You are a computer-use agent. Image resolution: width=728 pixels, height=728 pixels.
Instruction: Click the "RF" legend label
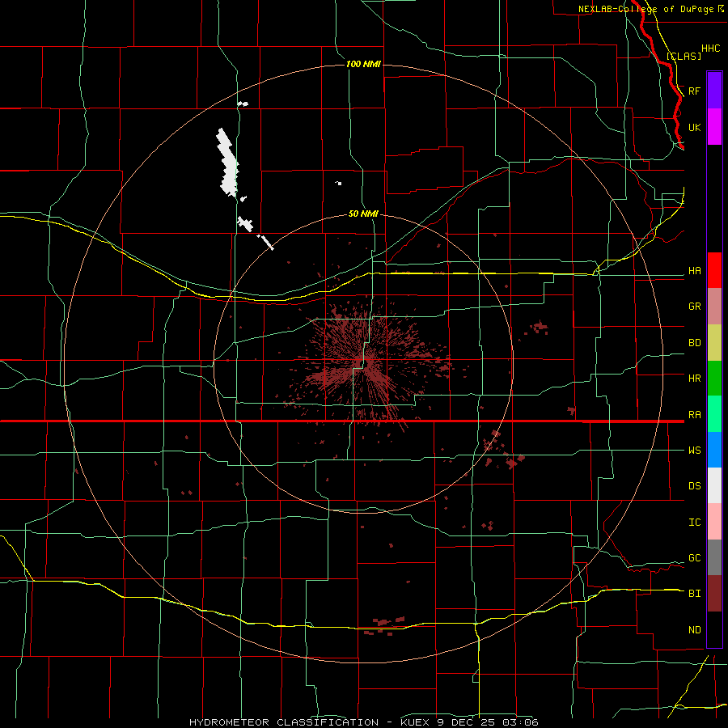694,91
